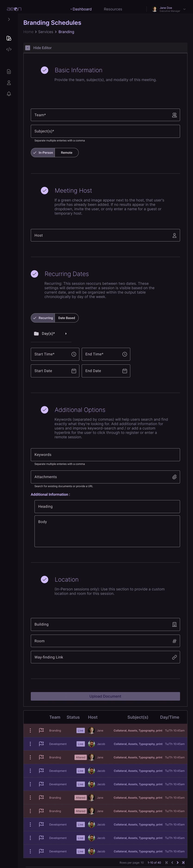Select the In-Person modality option
Image resolution: width=193 pixels, height=868 pixels.
point(43,153)
